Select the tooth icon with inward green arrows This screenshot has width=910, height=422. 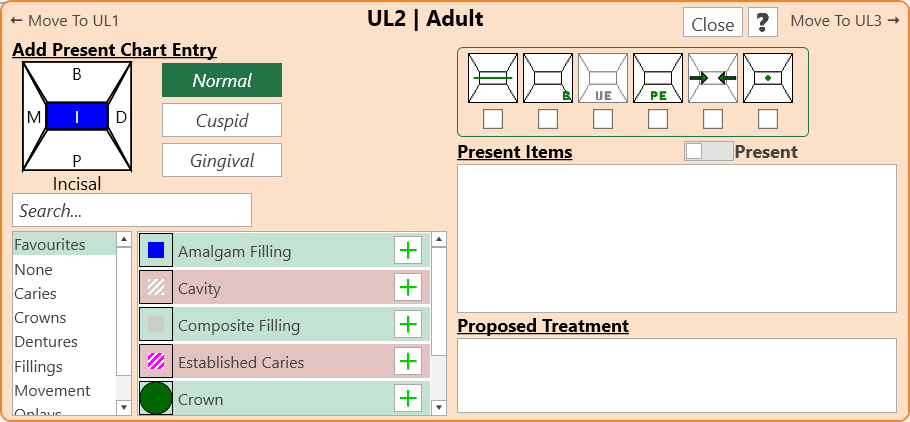(x=713, y=78)
